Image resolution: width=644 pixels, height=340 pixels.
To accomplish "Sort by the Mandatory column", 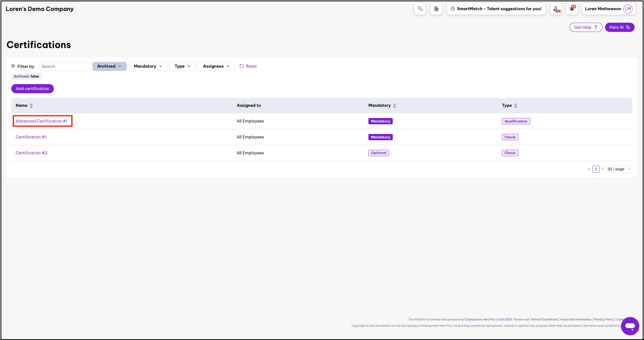I will [x=395, y=105].
